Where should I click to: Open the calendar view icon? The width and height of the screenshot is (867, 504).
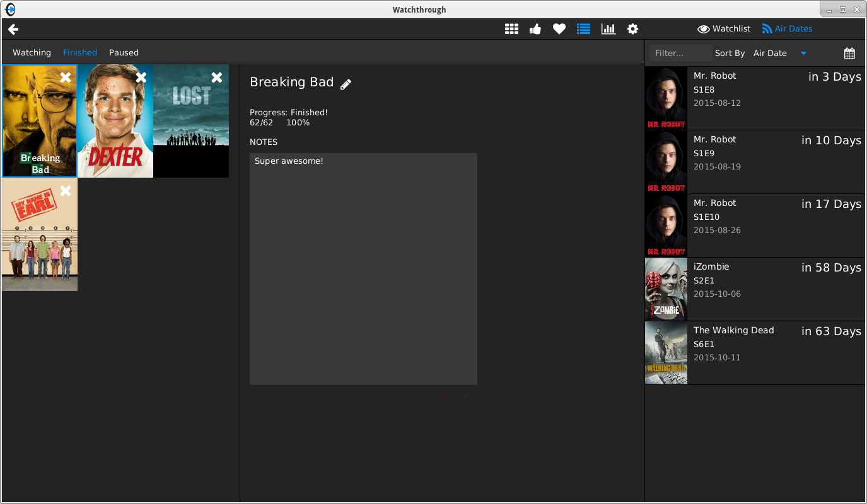pyautogui.click(x=849, y=54)
